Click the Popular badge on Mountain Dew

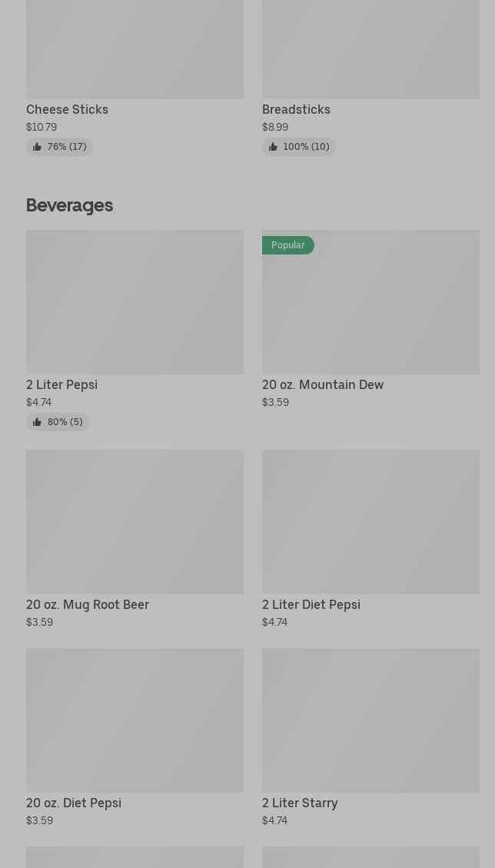pos(288,245)
